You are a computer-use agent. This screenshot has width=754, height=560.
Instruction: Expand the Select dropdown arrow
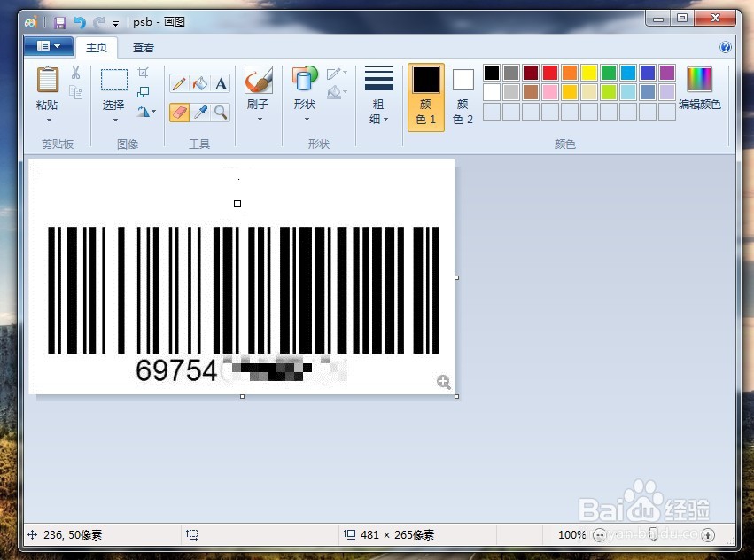(x=115, y=120)
